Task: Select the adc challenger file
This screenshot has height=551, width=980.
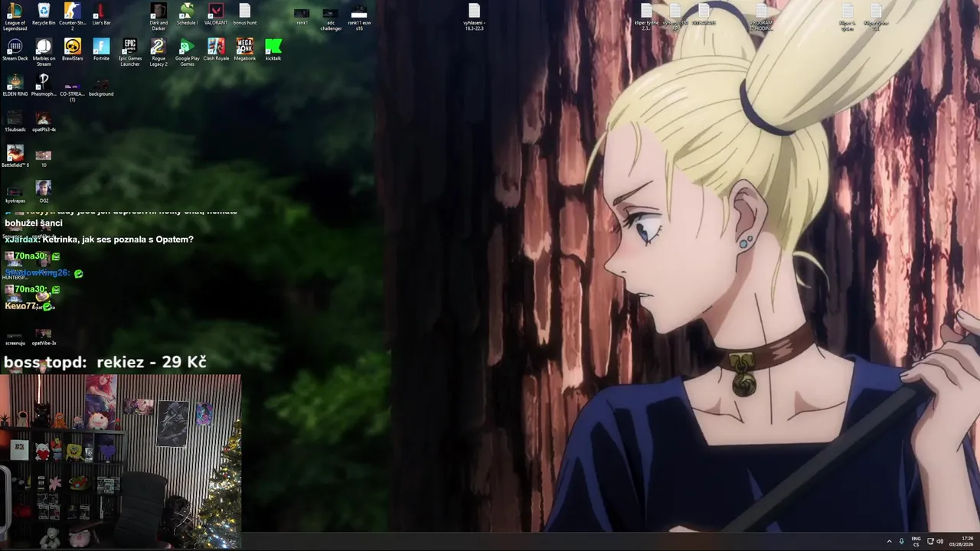Action: [331, 19]
